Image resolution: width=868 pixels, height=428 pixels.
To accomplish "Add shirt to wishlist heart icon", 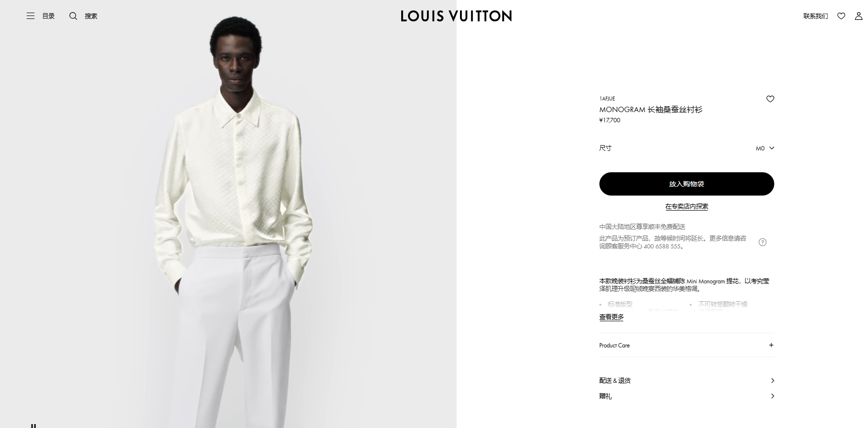I will pyautogui.click(x=770, y=99).
